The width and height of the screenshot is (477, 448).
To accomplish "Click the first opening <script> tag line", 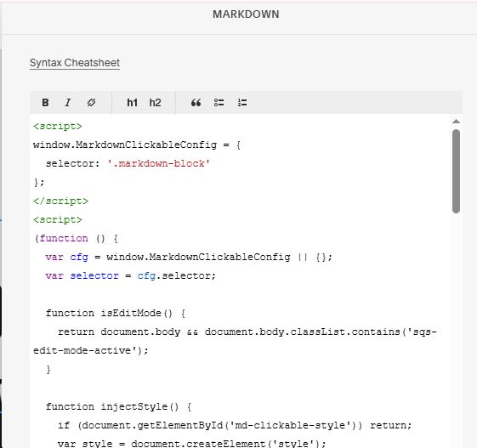I will 58,126.
